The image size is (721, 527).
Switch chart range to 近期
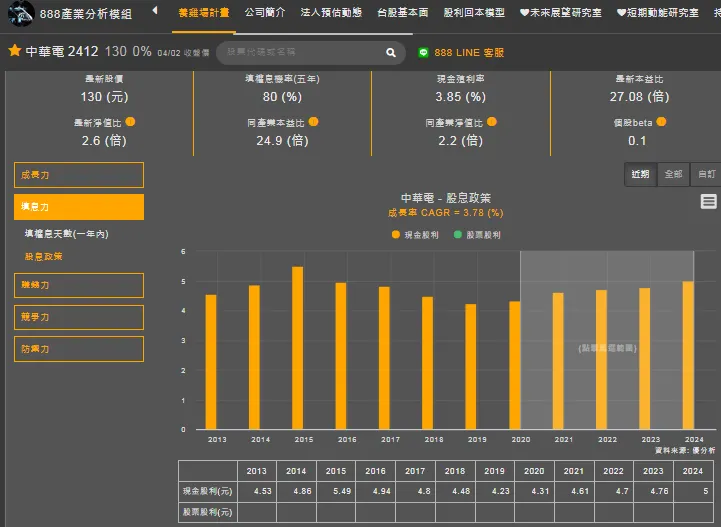point(641,174)
